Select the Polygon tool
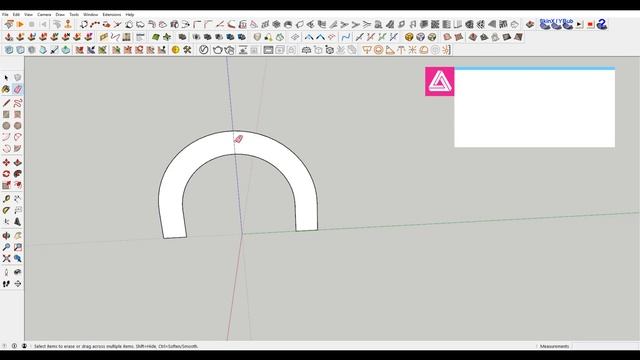This screenshot has width=640, height=360. pos(18,126)
